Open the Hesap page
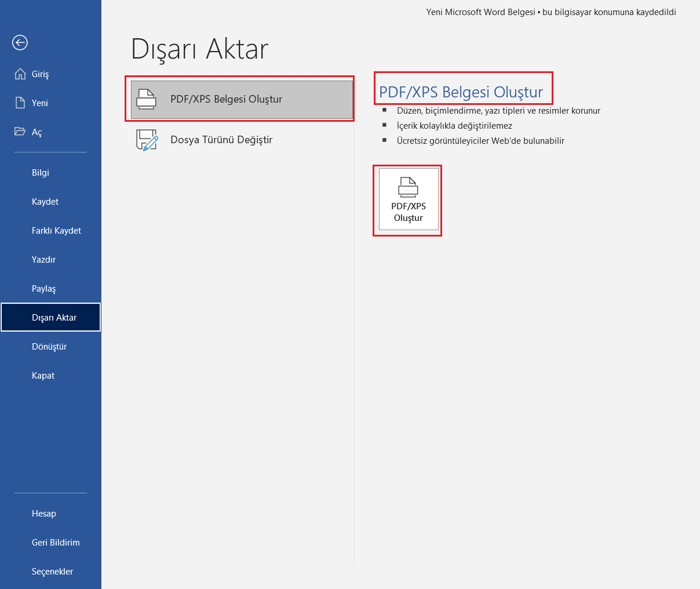Viewport: 700px width, 589px height. click(x=50, y=514)
